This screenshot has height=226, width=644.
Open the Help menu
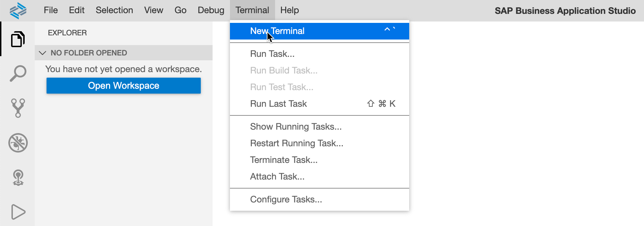290,10
